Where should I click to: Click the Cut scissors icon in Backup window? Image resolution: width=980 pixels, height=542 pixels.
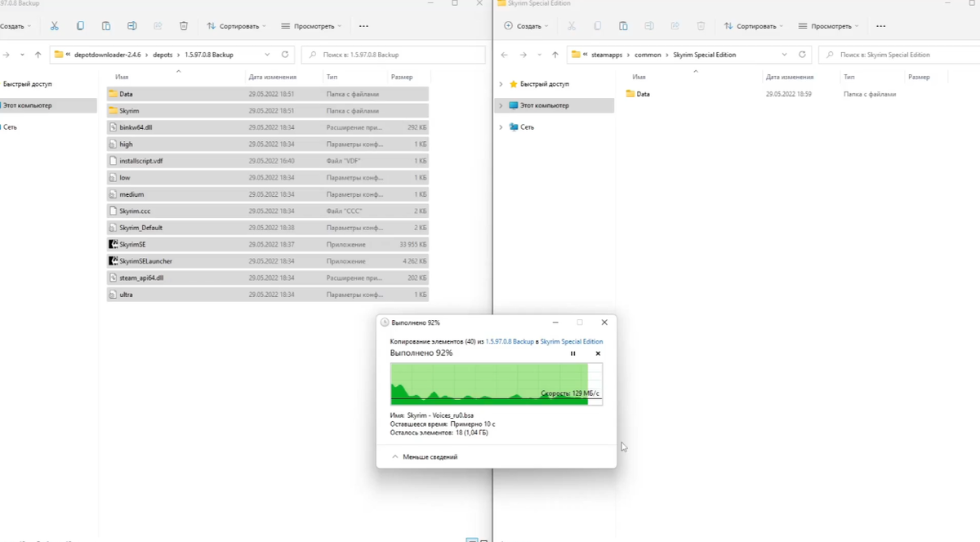click(x=54, y=26)
